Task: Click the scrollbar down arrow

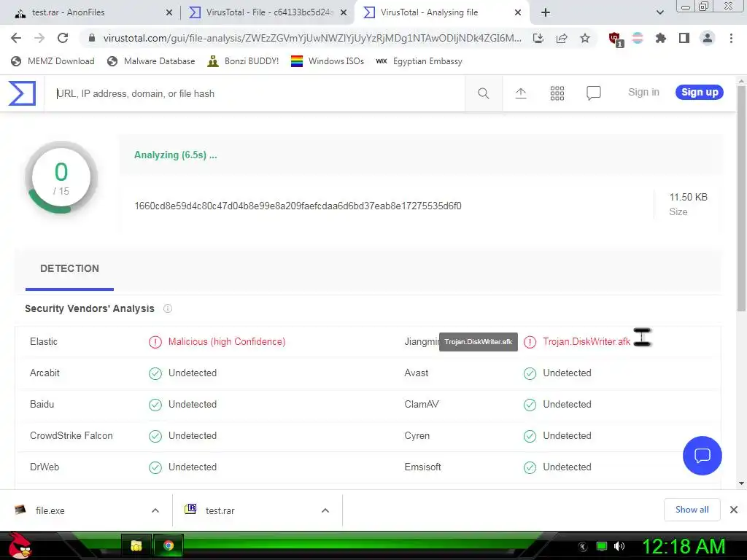Action: point(741,483)
